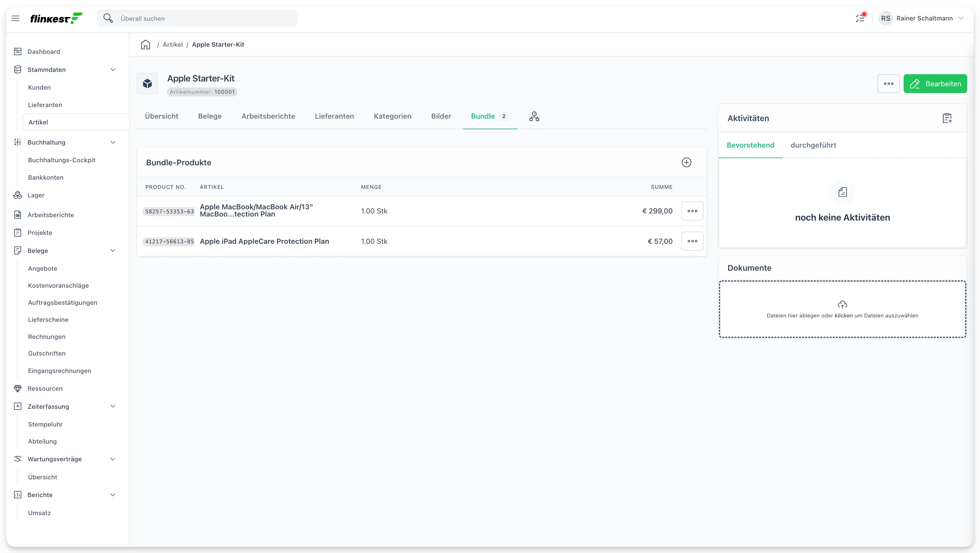
Task: Click the Lager boxes icon
Action: (17, 195)
